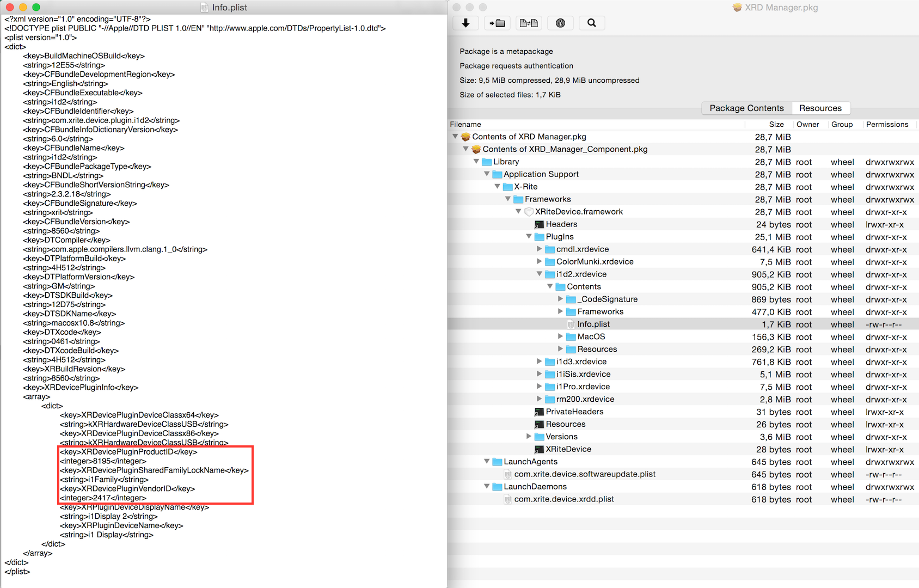Click the XRDevicePluginVendorID key line
919x588 pixels.
pyautogui.click(x=127, y=489)
